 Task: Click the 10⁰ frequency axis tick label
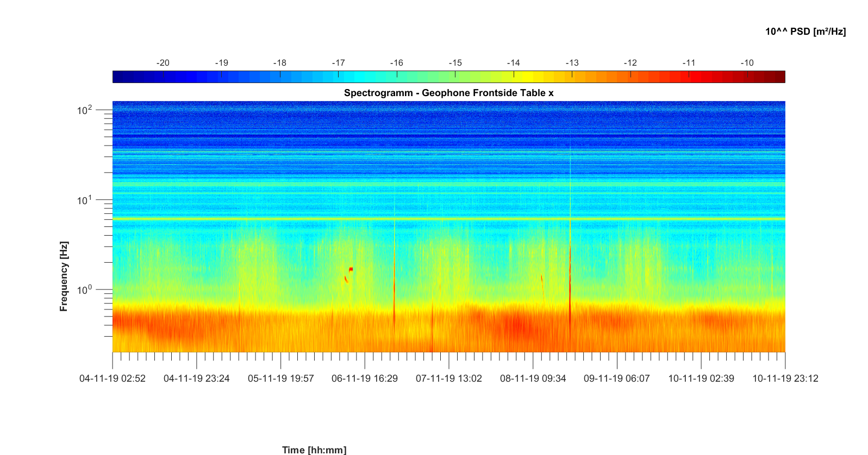(x=85, y=289)
